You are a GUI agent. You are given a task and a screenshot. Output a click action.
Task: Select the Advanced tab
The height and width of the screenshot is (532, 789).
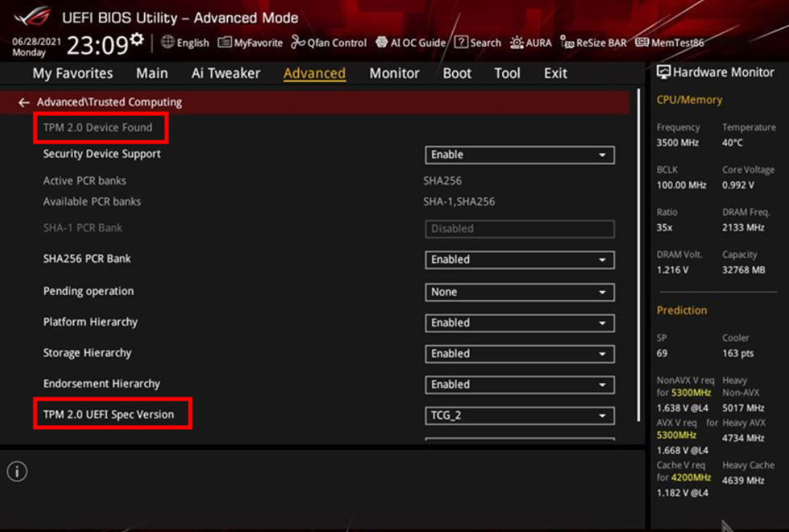point(314,73)
